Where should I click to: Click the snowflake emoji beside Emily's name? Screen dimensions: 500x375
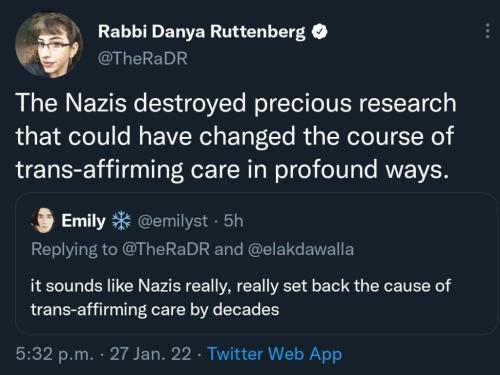tap(121, 221)
